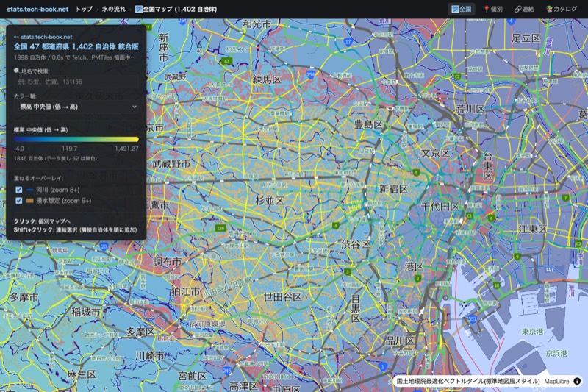Screen dimensions: 588x392
Task: Follow the ← stats.tech-book.net back link in panel
Action: click(x=43, y=37)
